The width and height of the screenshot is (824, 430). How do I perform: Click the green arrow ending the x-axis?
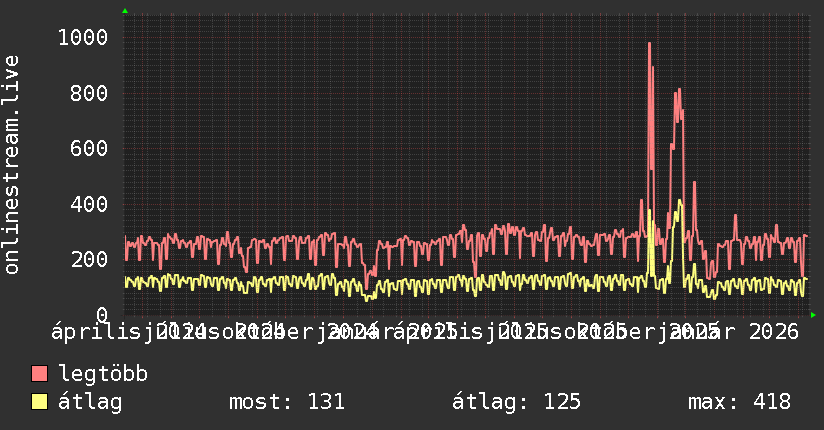click(x=813, y=315)
